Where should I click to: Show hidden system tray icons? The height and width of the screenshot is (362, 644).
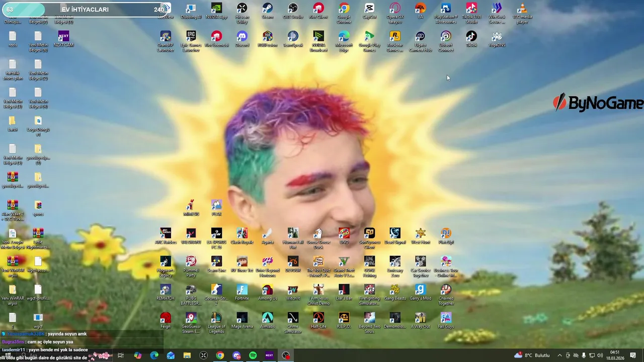click(559, 355)
